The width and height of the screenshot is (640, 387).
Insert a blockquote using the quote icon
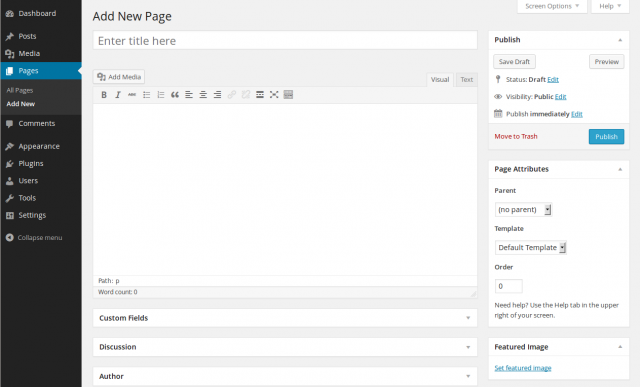tap(175, 95)
